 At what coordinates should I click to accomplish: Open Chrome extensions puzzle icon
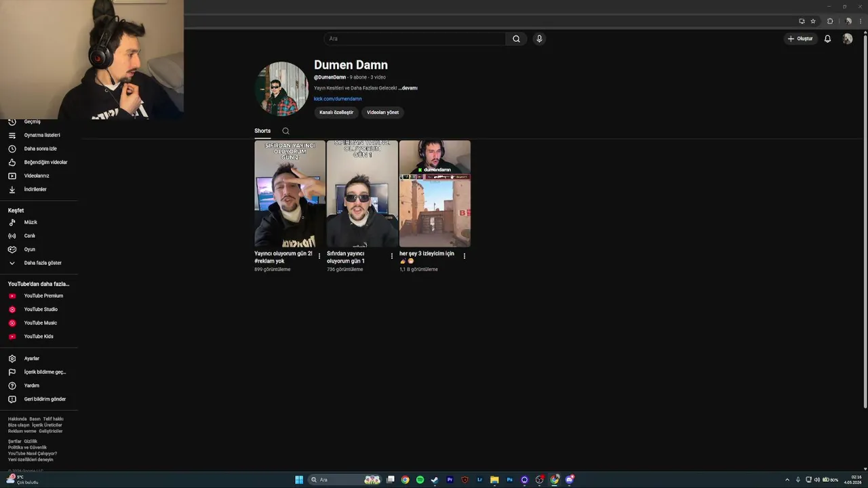click(830, 21)
